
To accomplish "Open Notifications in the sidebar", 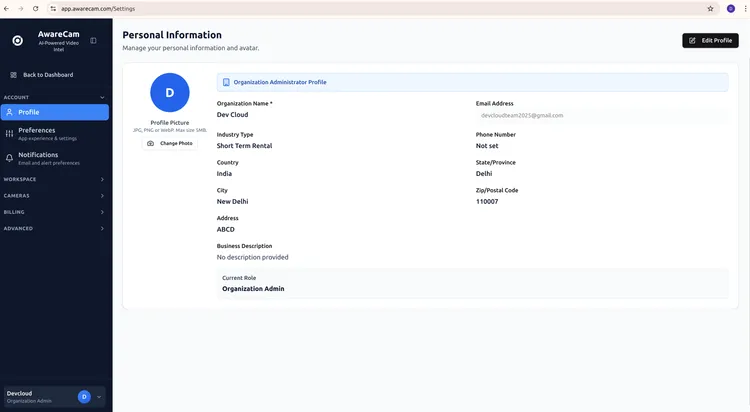I will point(55,158).
